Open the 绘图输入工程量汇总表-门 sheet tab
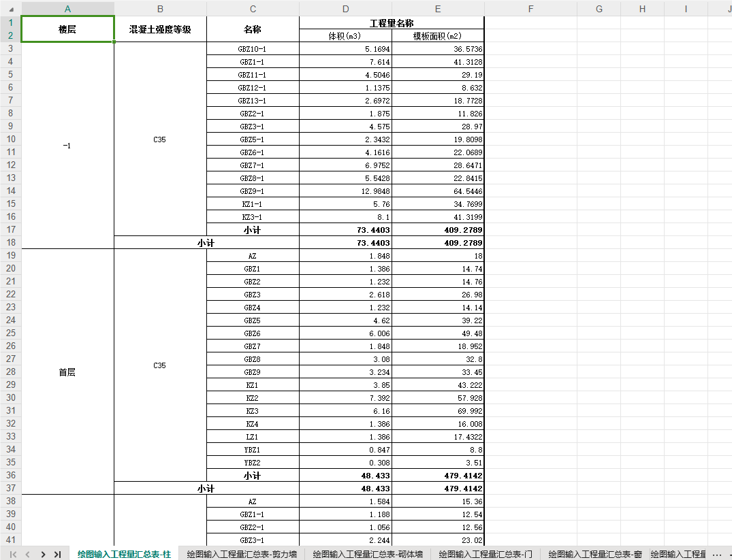Viewport: 732px width, 560px height. 486,554
